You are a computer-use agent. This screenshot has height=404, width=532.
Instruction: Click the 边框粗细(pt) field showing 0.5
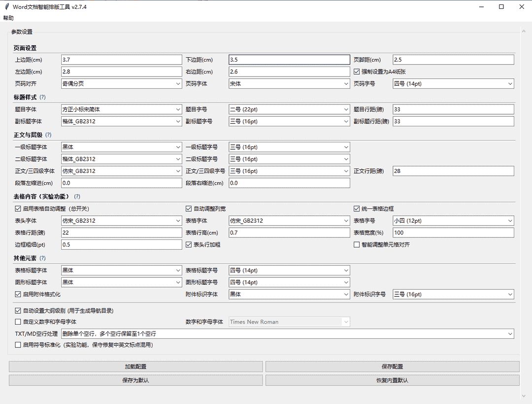[122, 244]
